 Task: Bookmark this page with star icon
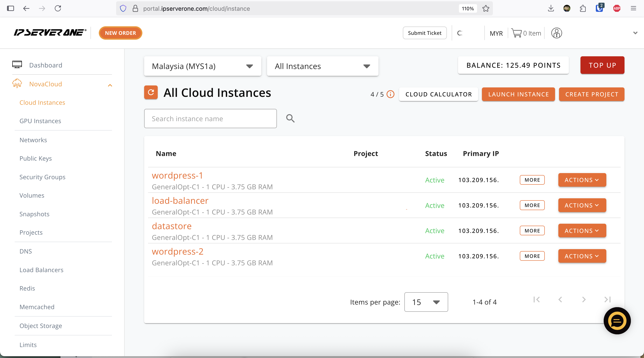[x=485, y=9]
